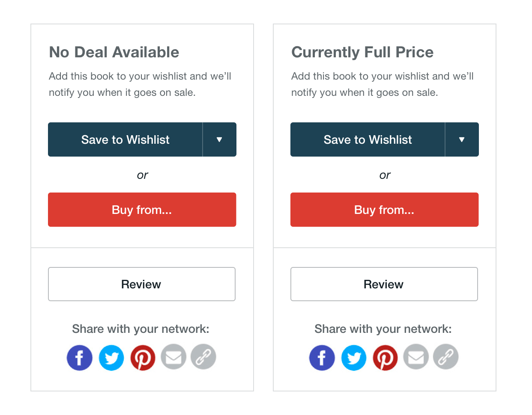Viewport: 532px width, 415px height.
Task: Share via Facebook in No Deal Available card
Action: [80, 358]
